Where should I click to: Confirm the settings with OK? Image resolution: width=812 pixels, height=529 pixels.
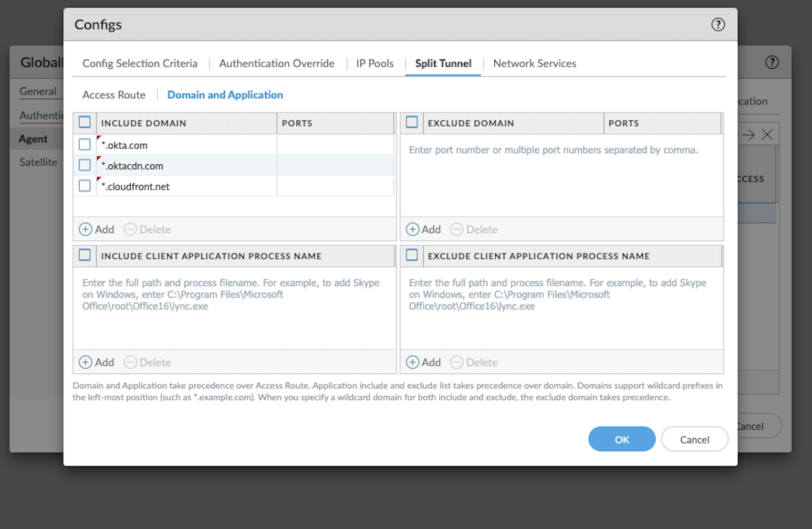coord(621,439)
